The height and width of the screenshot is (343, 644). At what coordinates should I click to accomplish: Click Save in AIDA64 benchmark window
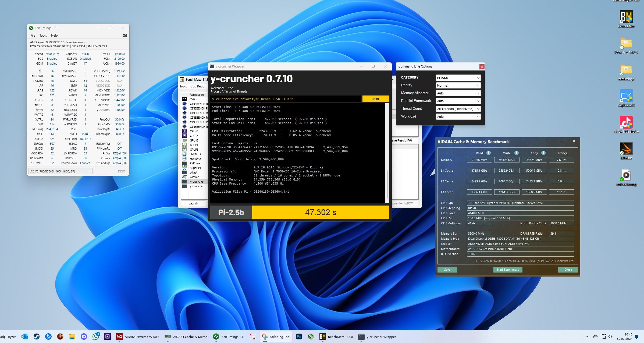tap(447, 270)
